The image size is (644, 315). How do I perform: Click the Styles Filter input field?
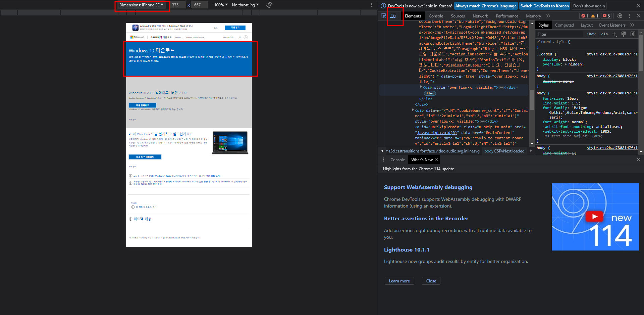pos(559,34)
